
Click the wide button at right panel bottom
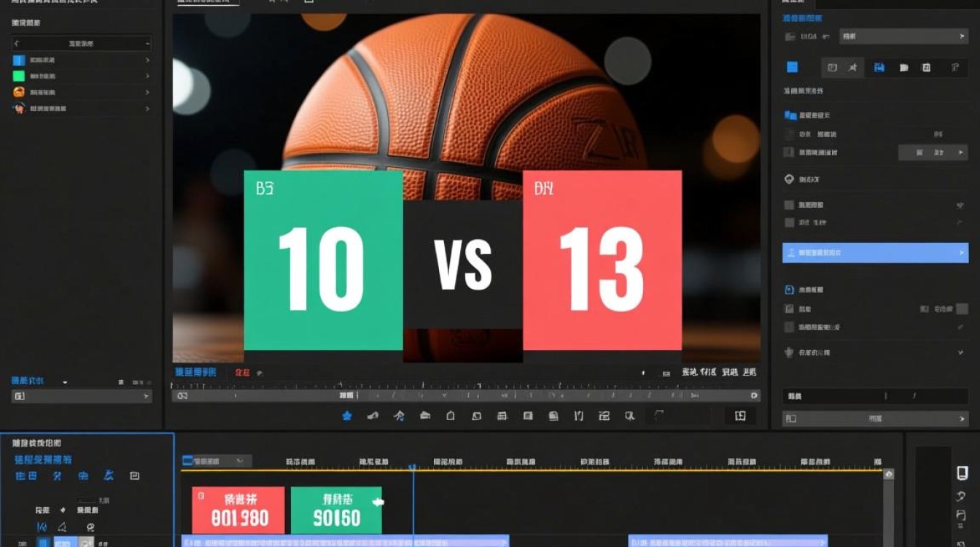point(875,419)
